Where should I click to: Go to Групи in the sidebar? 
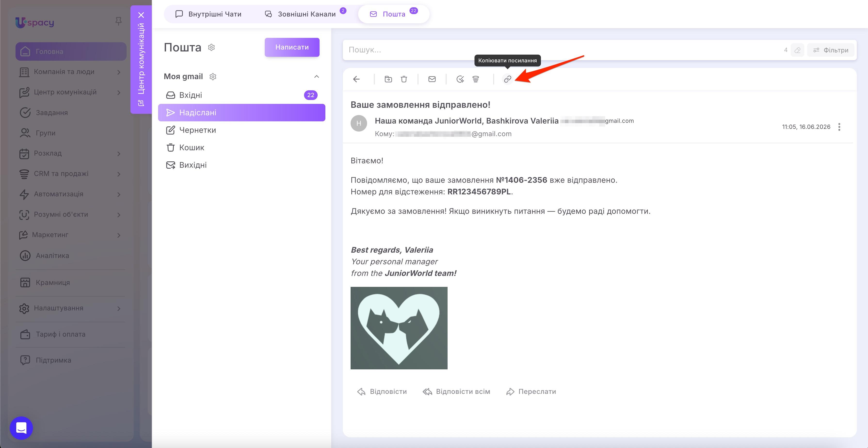tap(71, 133)
